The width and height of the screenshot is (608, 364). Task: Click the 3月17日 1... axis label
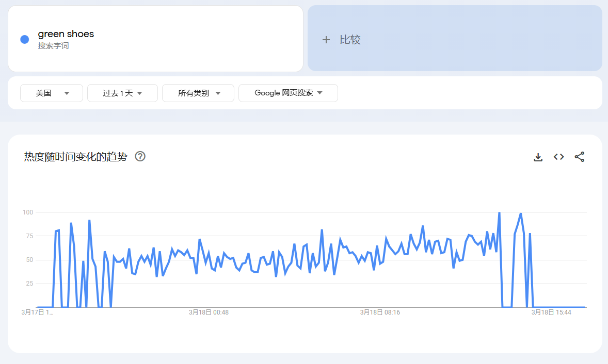tap(38, 312)
